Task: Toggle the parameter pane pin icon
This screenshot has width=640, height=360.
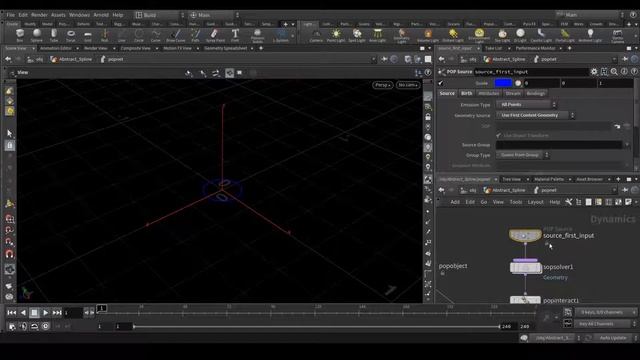Action: coord(625,59)
